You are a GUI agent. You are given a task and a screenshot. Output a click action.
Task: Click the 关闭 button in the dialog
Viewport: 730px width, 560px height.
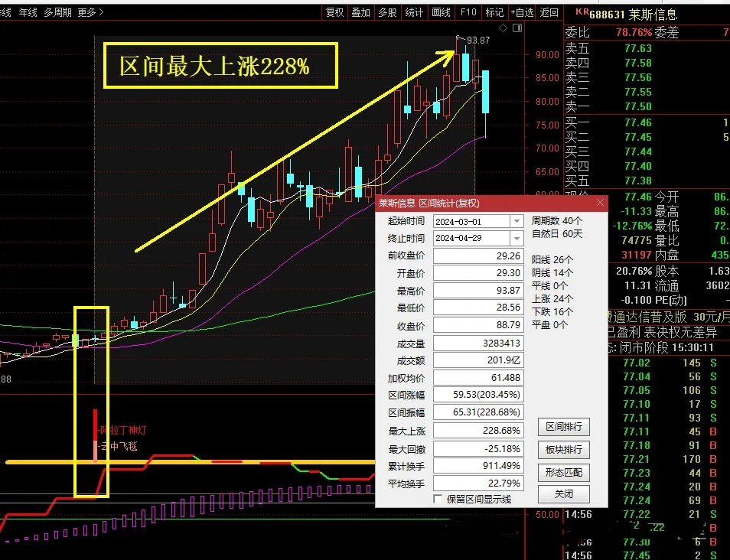coord(563,494)
